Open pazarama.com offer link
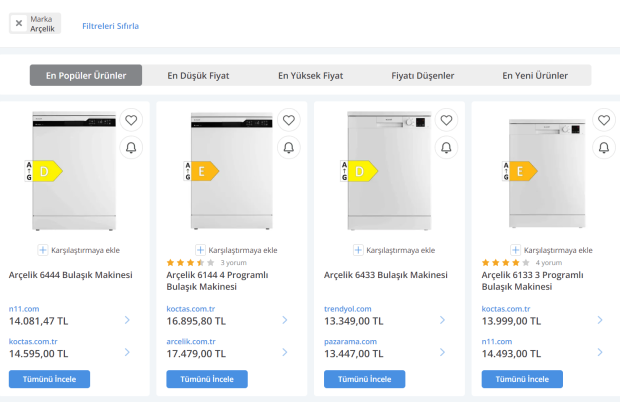620x402 pixels. [x=350, y=341]
